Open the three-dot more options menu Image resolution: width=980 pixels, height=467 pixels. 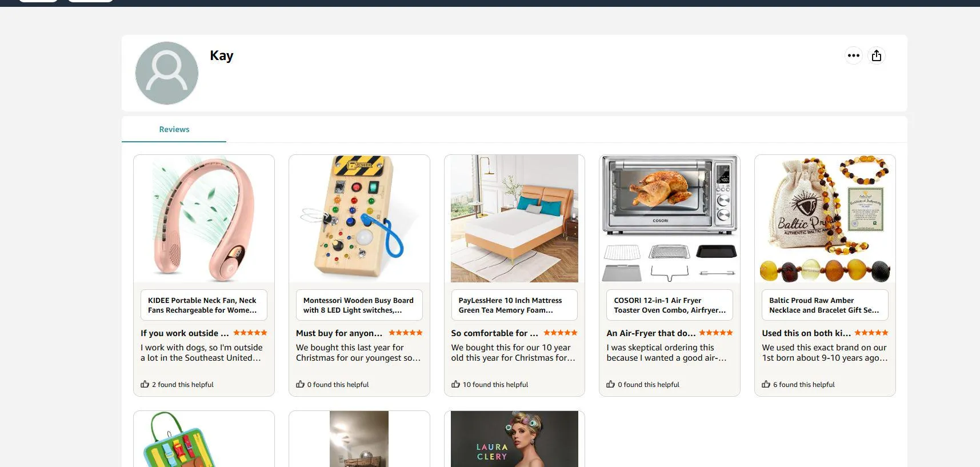(x=853, y=55)
